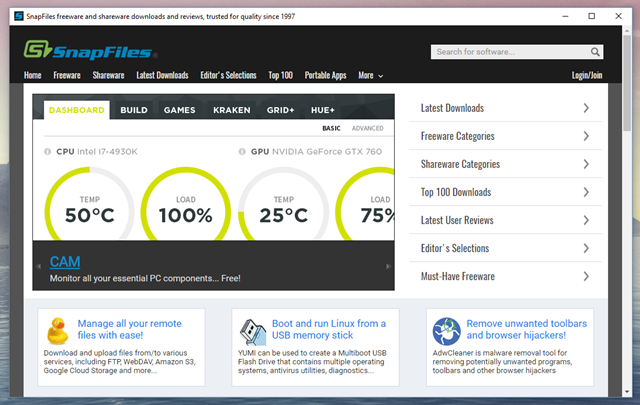Go to previous featured slide arrow
This screenshot has width=640, height=405.
coord(38,266)
